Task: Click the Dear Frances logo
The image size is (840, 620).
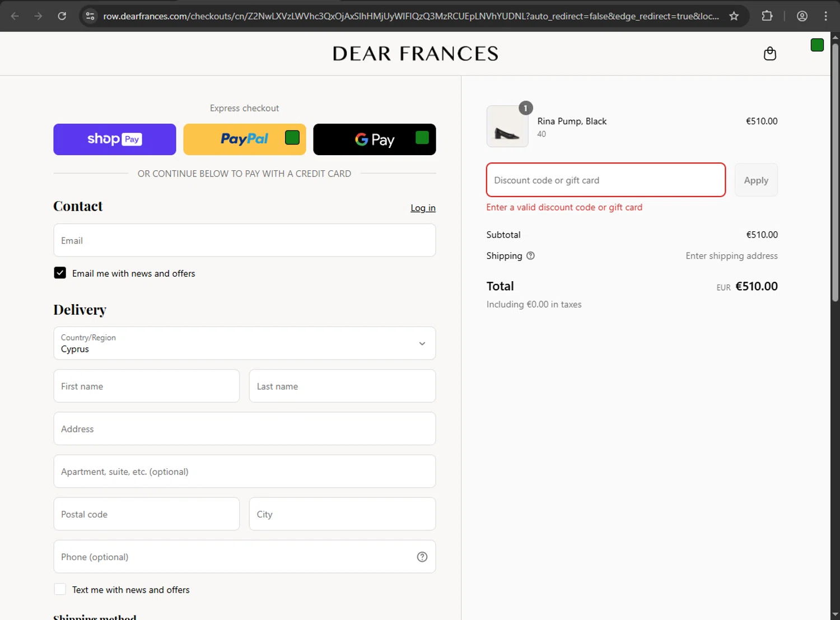Action: (x=415, y=54)
